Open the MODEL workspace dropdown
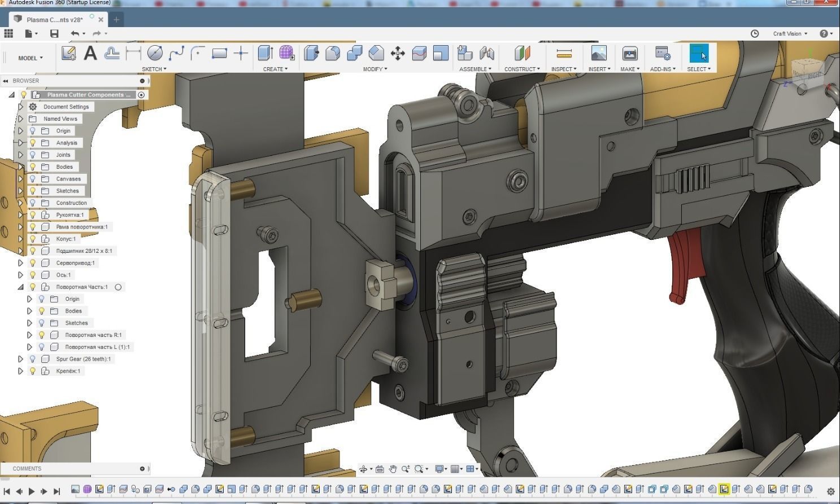Screen dimensions: 840x504 tap(31, 58)
